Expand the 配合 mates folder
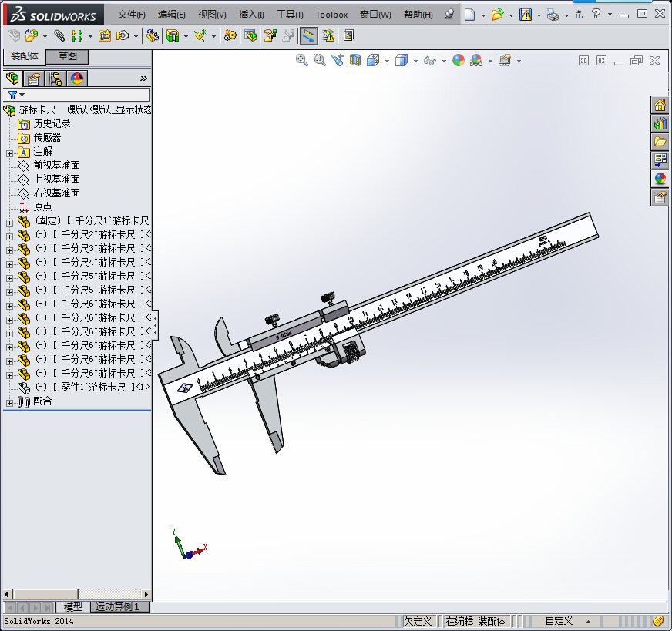The image size is (672, 631). (9, 403)
